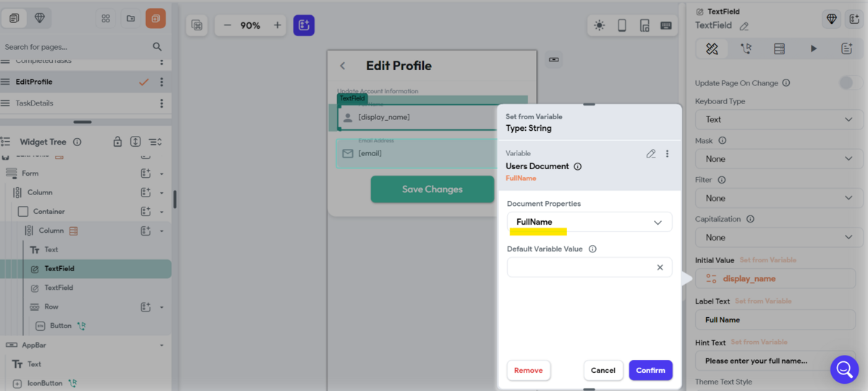Click the diamond icon in properties panel
The height and width of the screenshot is (391, 868).
[832, 19]
